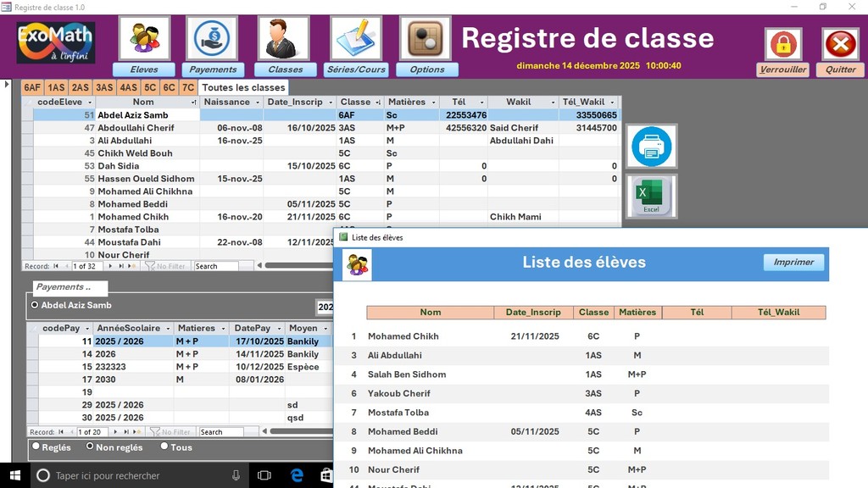Image resolution: width=868 pixels, height=488 pixels.
Task: Open the Options board icon
Action: tap(426, 38)
